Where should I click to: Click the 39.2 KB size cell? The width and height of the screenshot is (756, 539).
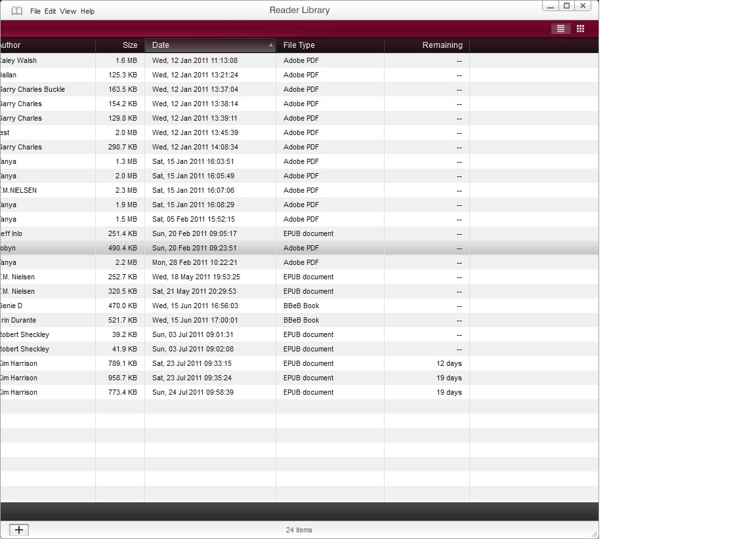(125, 335)
